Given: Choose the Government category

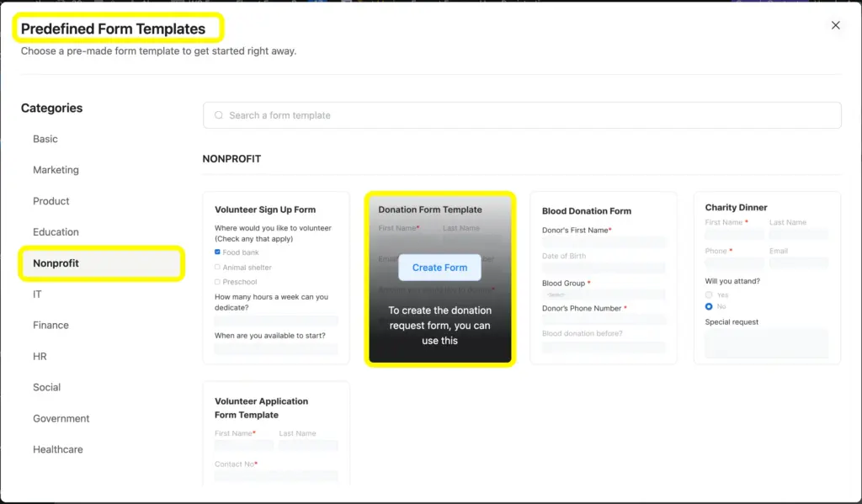Looking at the screenshot, I should [61, 418].
